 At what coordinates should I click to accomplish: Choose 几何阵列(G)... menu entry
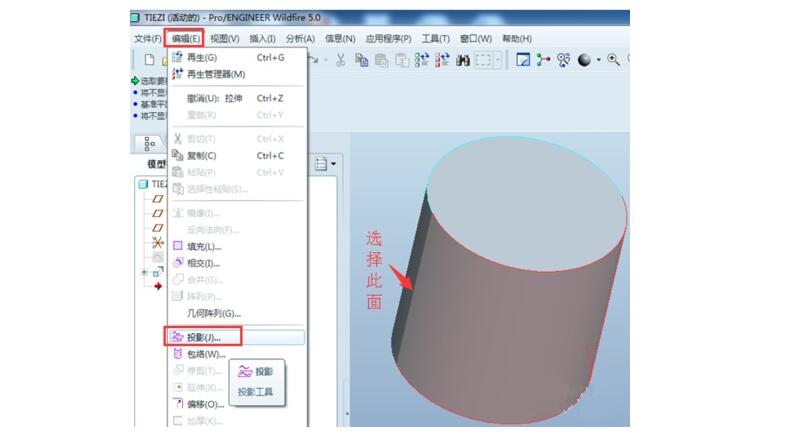(237, 313)
